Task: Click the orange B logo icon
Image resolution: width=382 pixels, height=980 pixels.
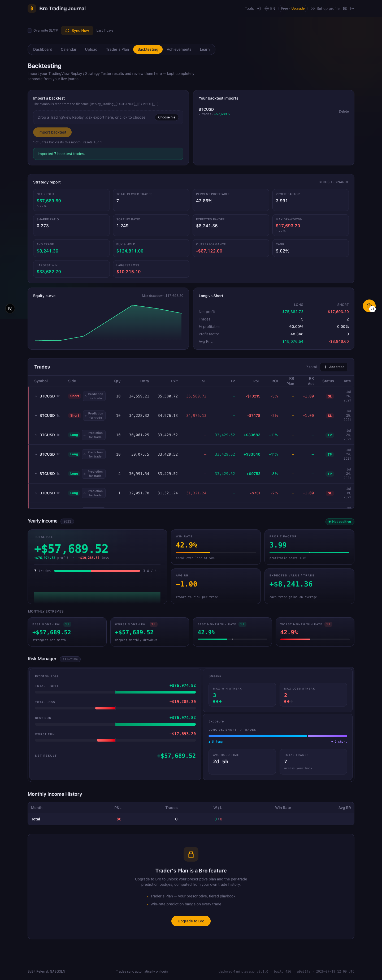Action: (x=32, y=8)
